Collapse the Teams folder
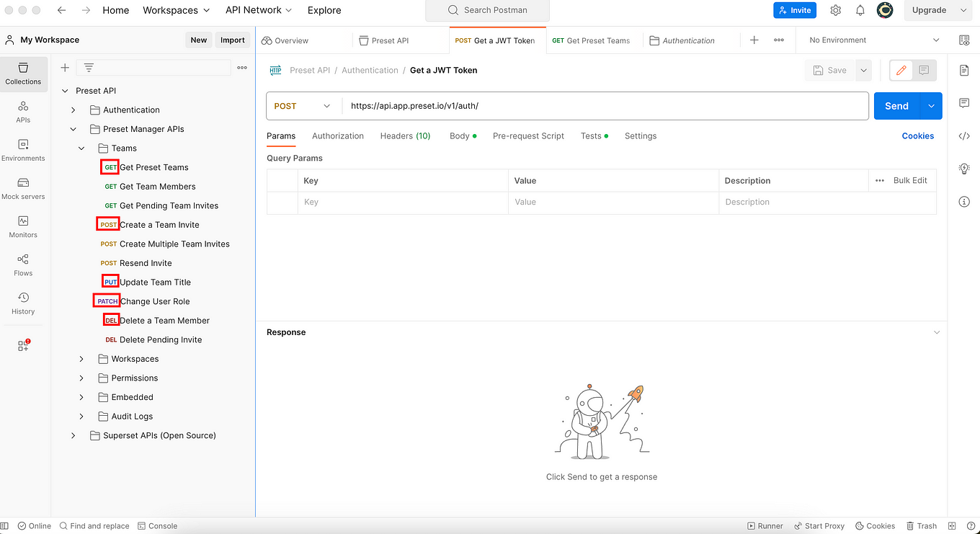Screen dimensions: 980x534 pyautogui.click(x=81, y=148)
